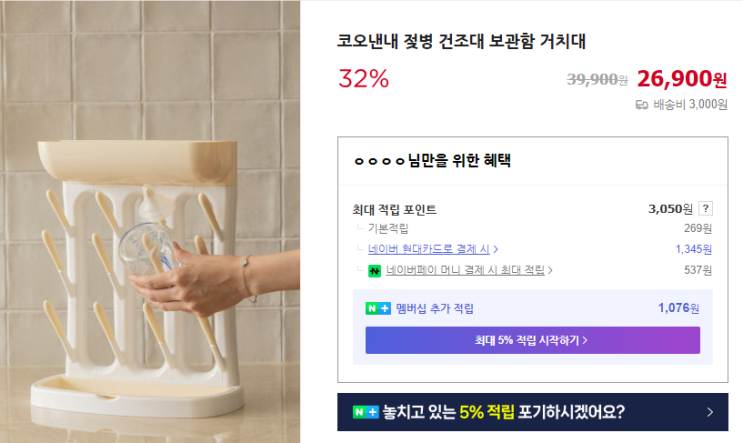Click product title 코오낸내 젖병 건조대

(x=462, y=42)
